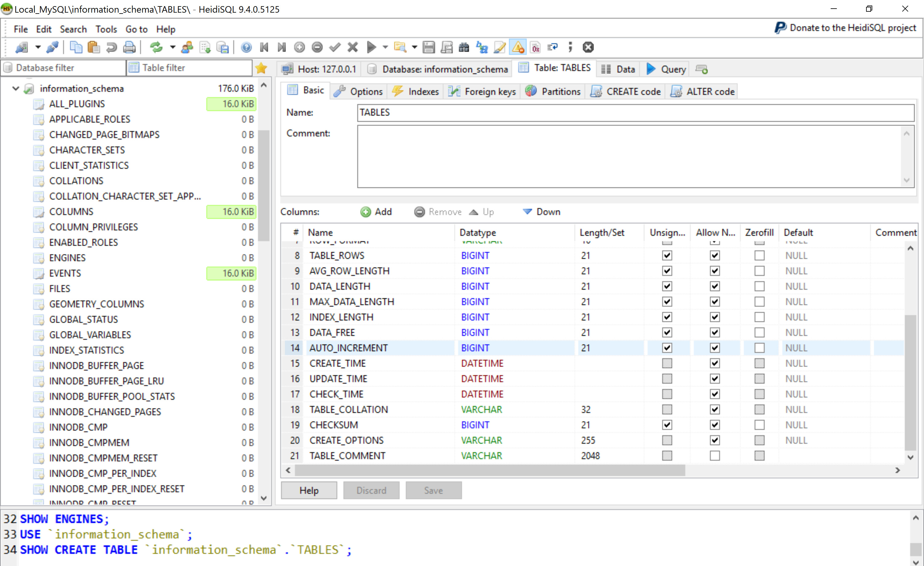Toggle Allow NULL for CREATE_TIME
The image size is (924, 566).
coord(715,363)
